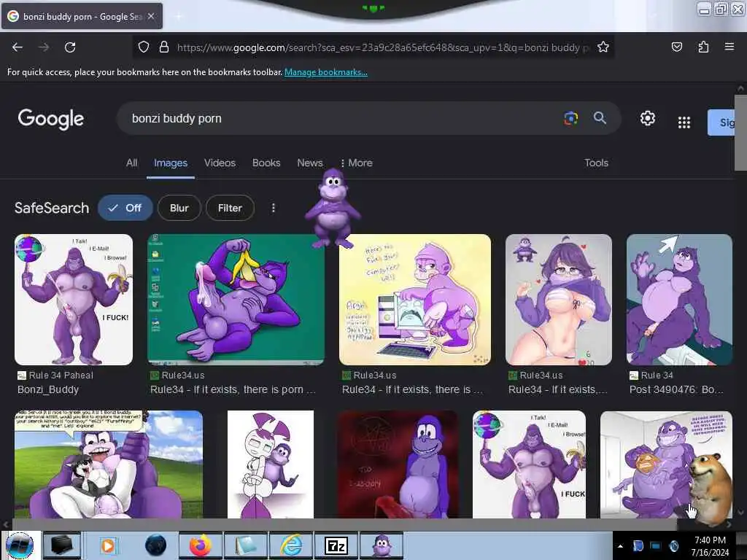Go back to the previous page
747x560 pixels.
(18, 47)
